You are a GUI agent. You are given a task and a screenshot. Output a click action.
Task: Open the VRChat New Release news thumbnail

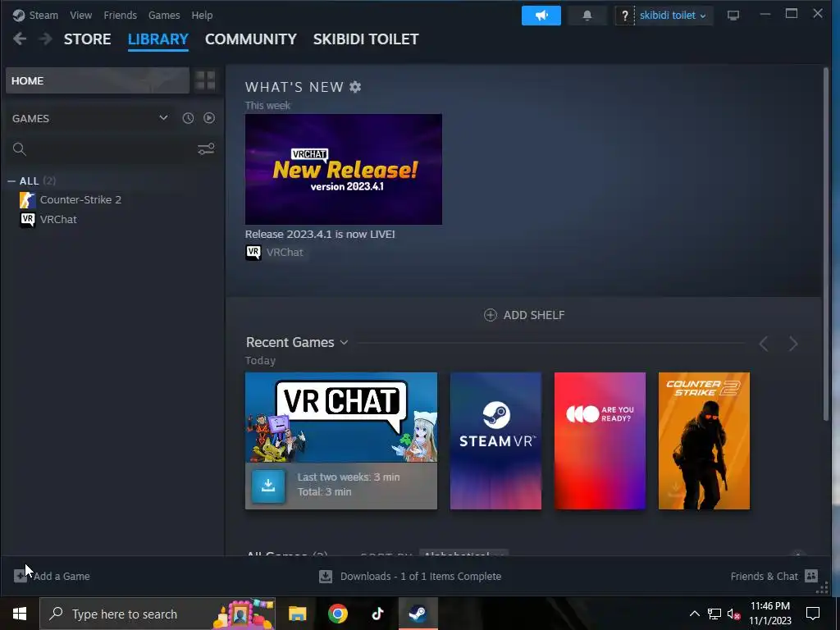tap(344, 169)
